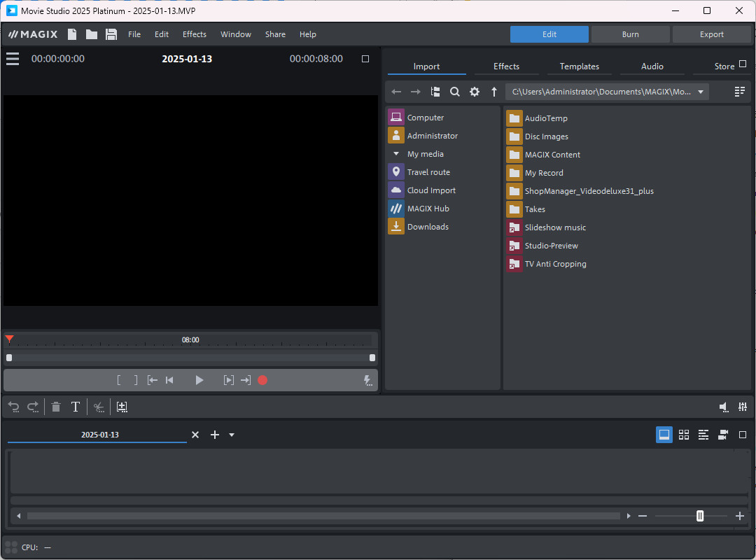Image resolution: width=756 pixels, height=560 pixels.
Task: Toggle the speaker volume icon
Action: coord(724,407)
